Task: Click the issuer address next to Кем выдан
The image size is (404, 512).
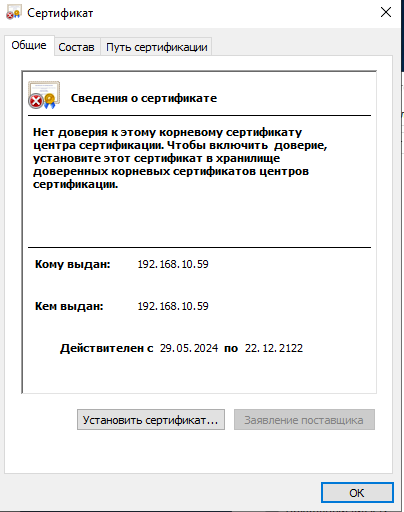Action: click(173, 306)
